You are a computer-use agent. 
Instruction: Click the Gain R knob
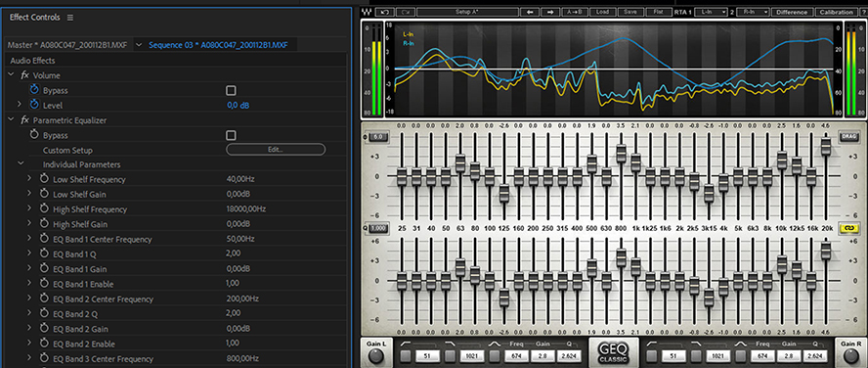coord(850,357)
